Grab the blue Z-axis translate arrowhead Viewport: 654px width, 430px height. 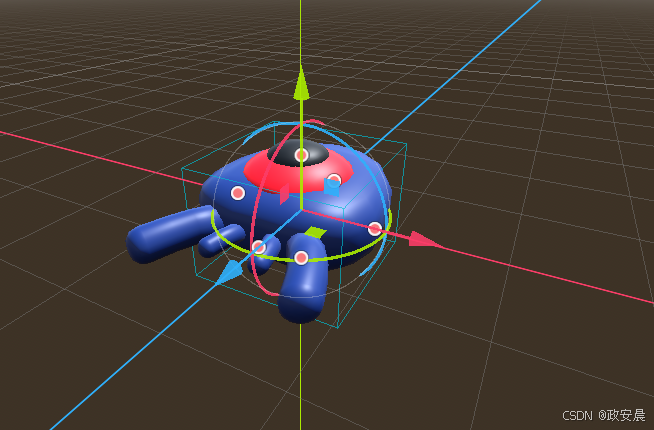click(230, 272)
